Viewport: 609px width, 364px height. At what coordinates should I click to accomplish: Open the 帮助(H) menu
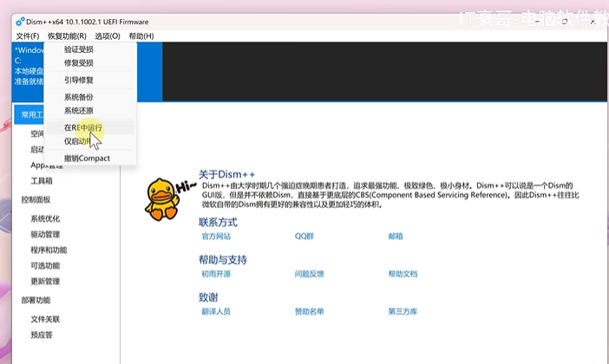point(141,36)
